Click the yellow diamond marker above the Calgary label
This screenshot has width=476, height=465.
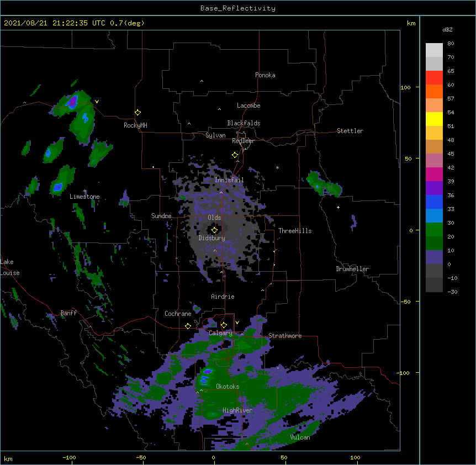[x=224, y=325]
